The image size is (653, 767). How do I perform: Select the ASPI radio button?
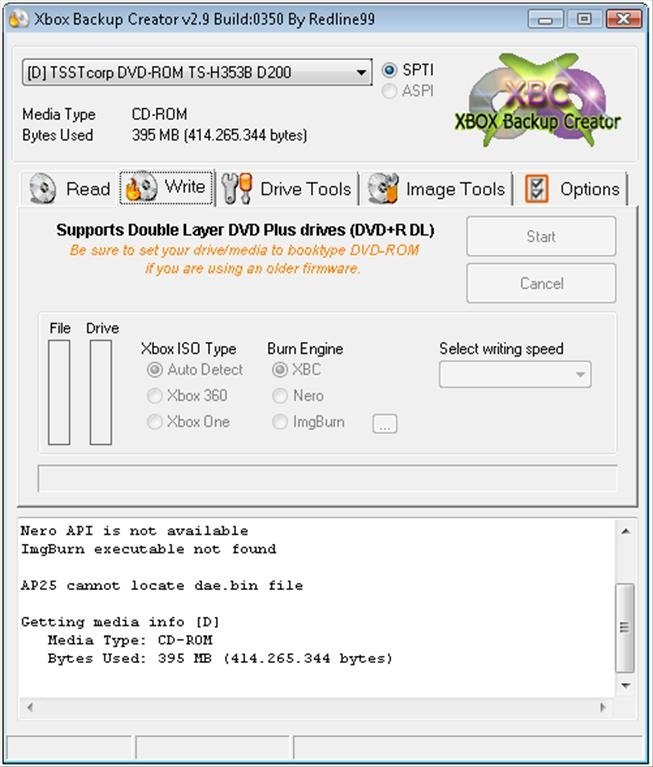click(389, 91)
